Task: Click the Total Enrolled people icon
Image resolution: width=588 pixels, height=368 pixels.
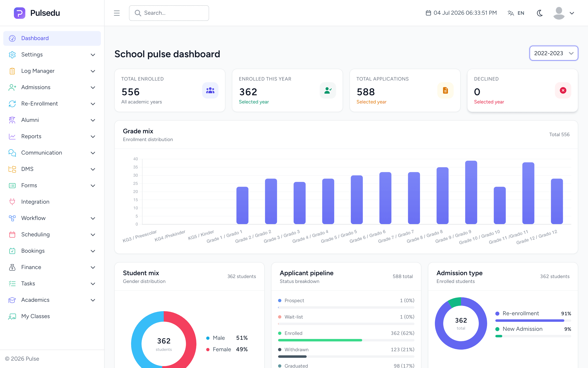Action: click(x=210, y=91)
